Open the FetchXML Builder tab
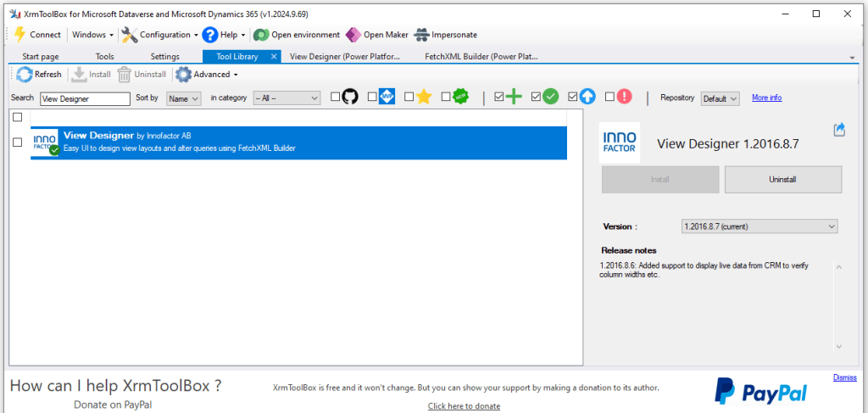This screenshot has height=413, width=868. coord(481,57)
